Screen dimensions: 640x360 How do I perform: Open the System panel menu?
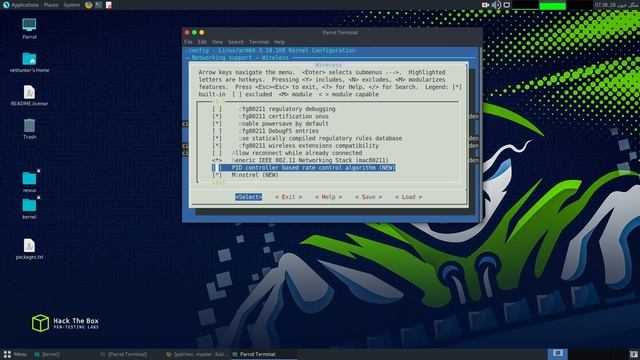72,5
